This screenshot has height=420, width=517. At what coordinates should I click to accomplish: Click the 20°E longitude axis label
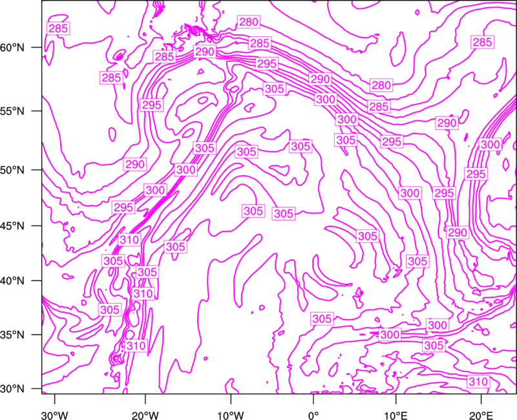[x=481, y=415]
